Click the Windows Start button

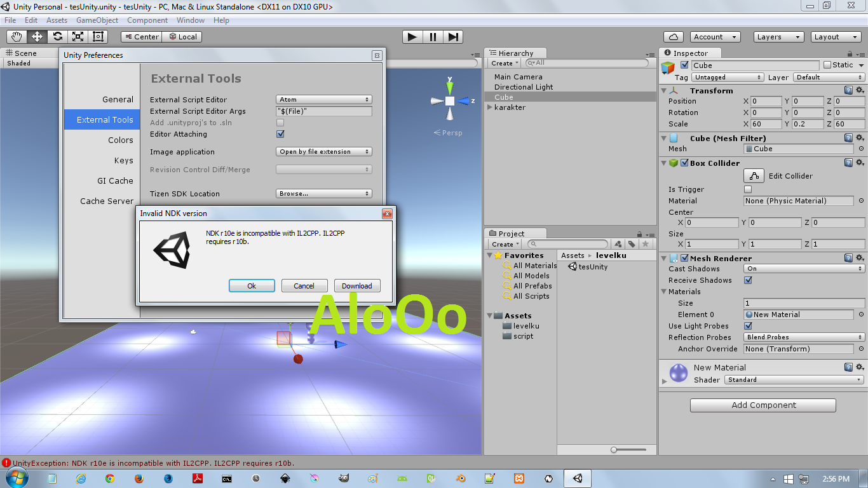(x=15, y=478)
